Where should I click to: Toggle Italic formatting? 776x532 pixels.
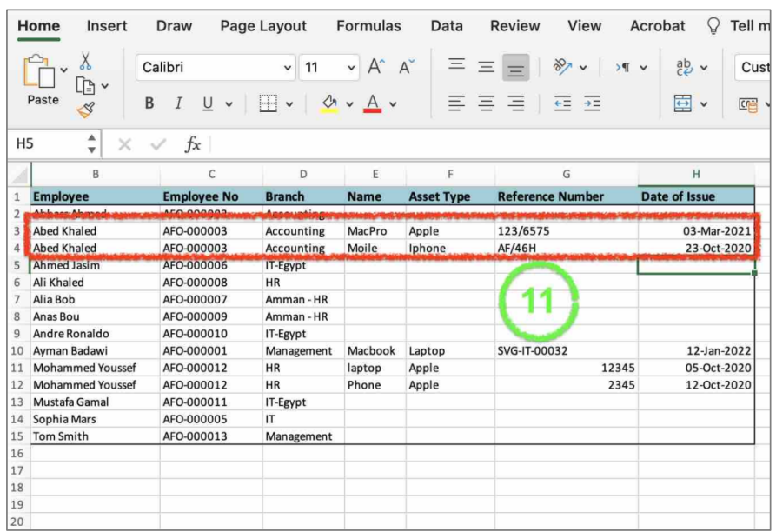[178, 104]
